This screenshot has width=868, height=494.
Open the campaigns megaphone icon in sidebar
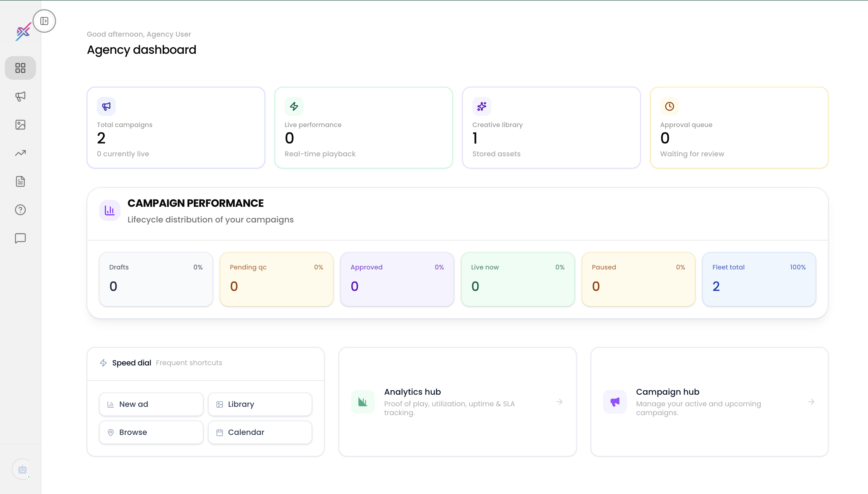coord(20,96)
